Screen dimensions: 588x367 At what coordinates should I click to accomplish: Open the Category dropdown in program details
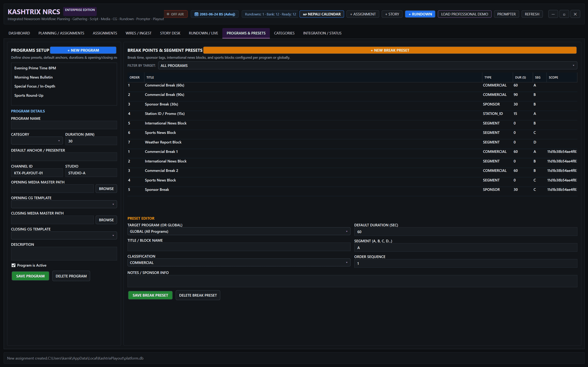[x=37, y=141]
